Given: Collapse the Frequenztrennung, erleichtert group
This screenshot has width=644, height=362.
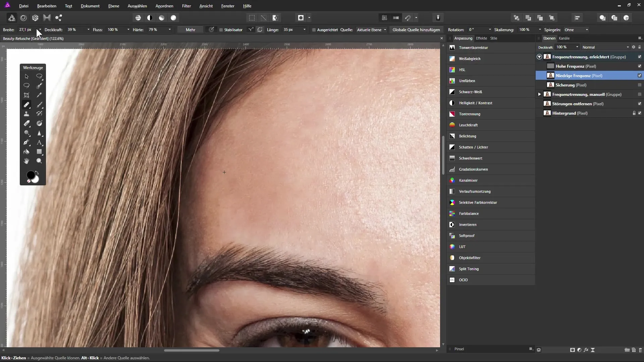Looking at the screenshot, I should 539,57.
